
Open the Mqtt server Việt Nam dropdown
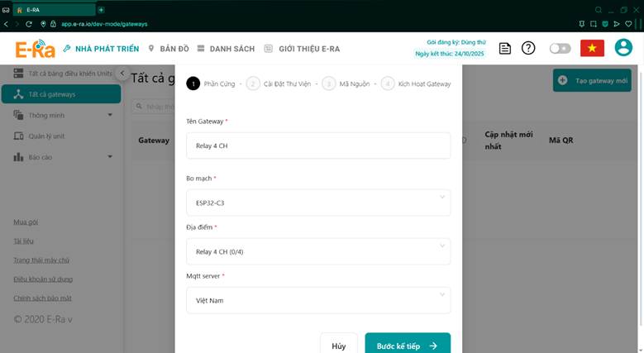(318, 300)
